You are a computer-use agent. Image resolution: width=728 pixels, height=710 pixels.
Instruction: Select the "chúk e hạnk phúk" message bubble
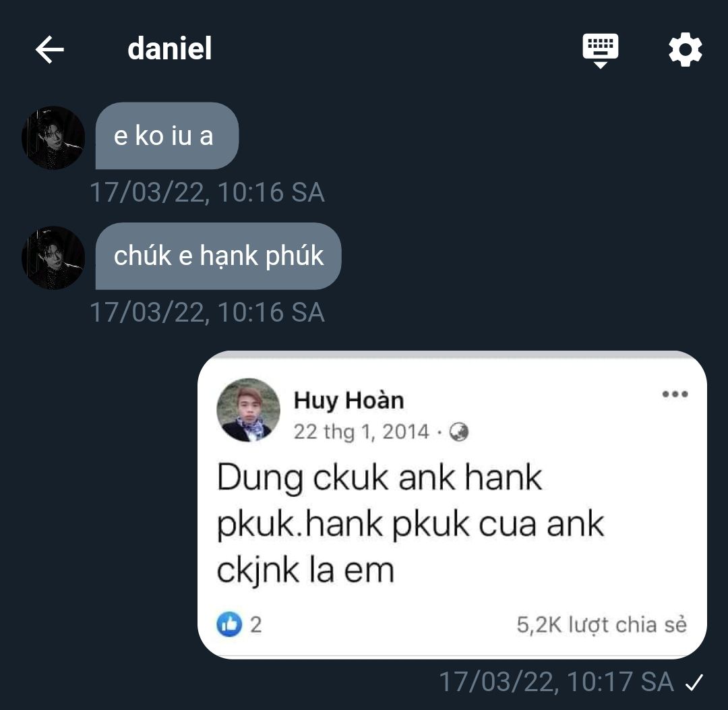click(x=218, y=256)
